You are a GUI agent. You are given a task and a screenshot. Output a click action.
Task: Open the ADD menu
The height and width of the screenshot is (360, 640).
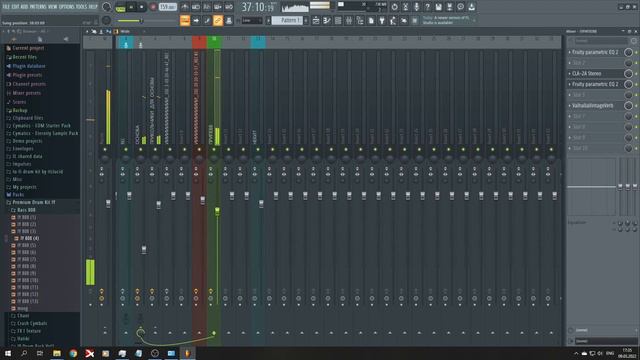(x=24, y=7)
